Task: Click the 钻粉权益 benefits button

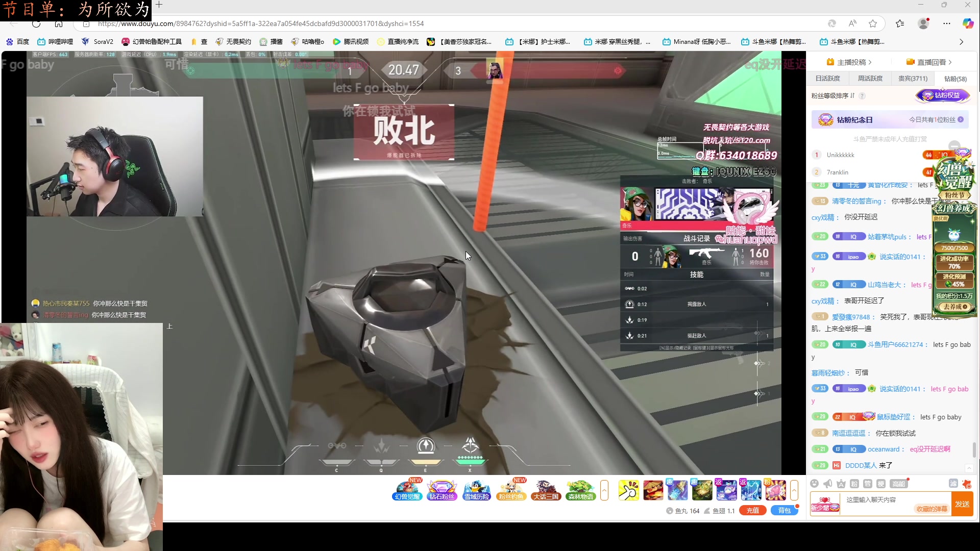Action: coord(943,95)
